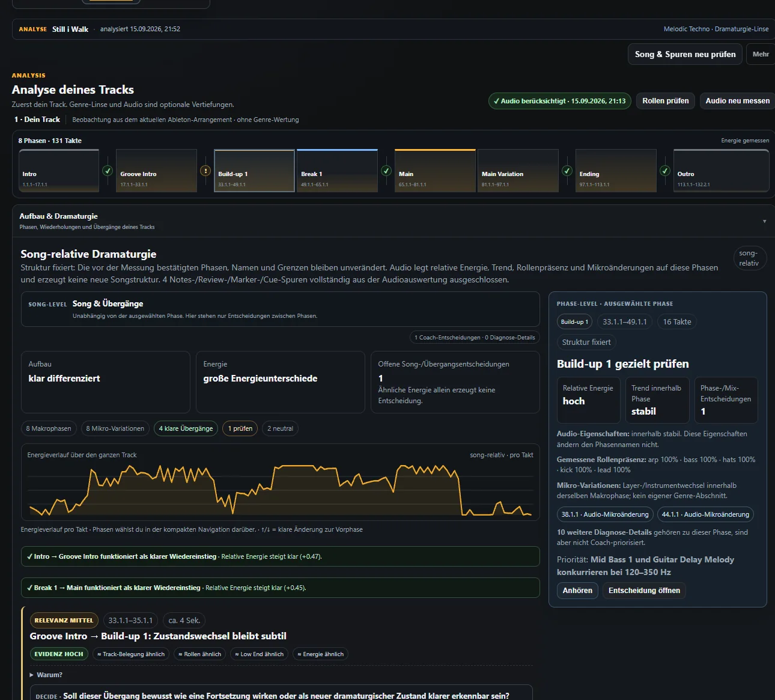Click the Anhören button
This screenshot has width=775, height=700.
[577, 591]
